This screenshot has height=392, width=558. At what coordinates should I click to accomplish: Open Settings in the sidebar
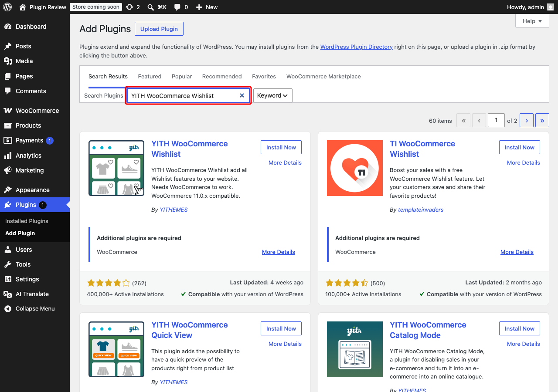pyautogui.click(x=35, y=279)
